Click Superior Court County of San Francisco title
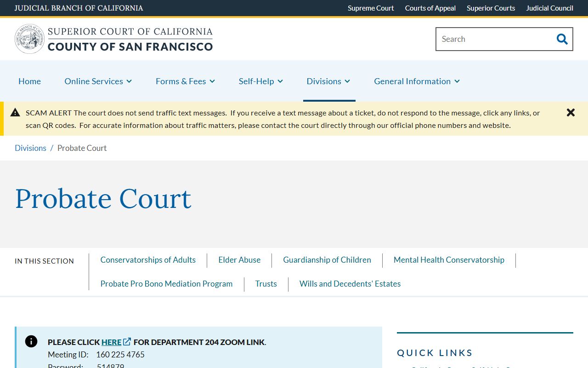This screenshot has height=368, width=588. coord(130,39)
